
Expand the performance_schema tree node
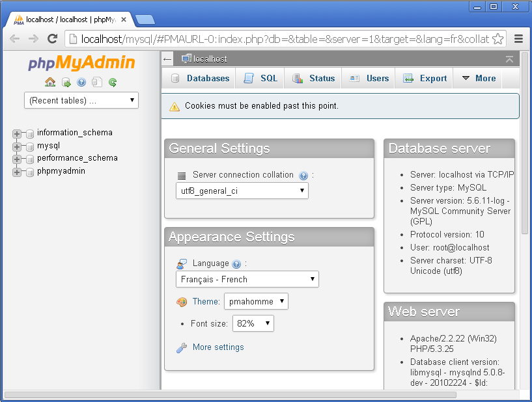17,159
